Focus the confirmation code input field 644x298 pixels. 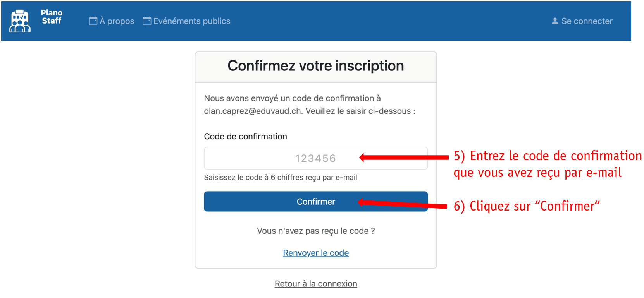click(271, 158)
